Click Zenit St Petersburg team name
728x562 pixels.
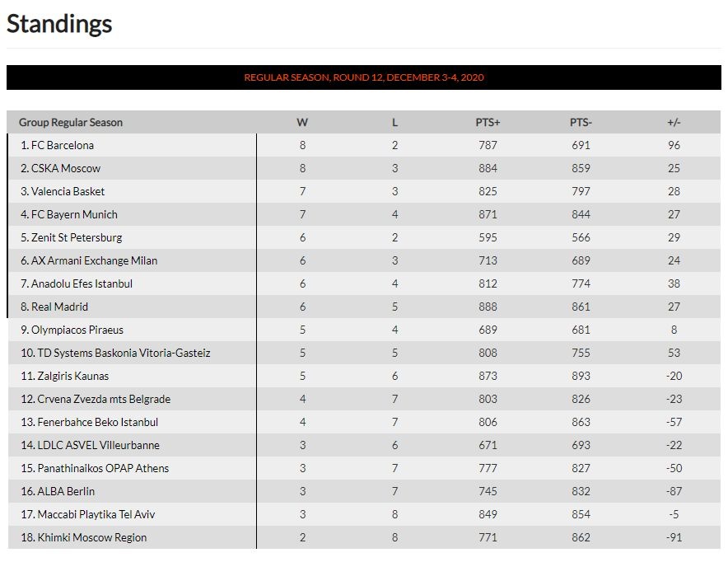coord(77,237)
